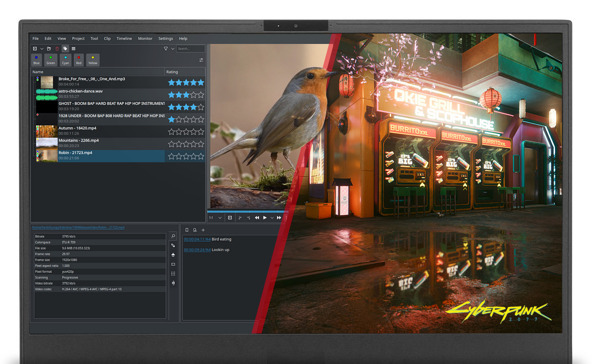Click the monitor zone icon beside 1:1
The image size is (592, 364).
coord(230,218)
